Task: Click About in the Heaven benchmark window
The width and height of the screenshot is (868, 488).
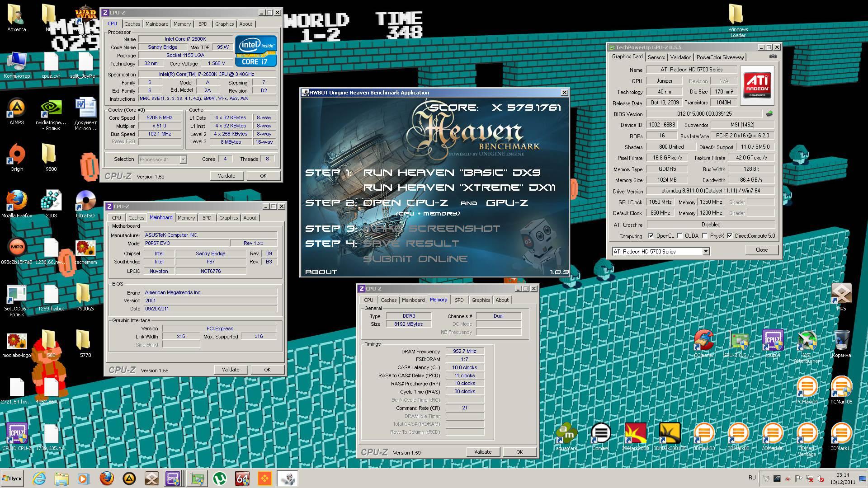Action: pos(321,272)
